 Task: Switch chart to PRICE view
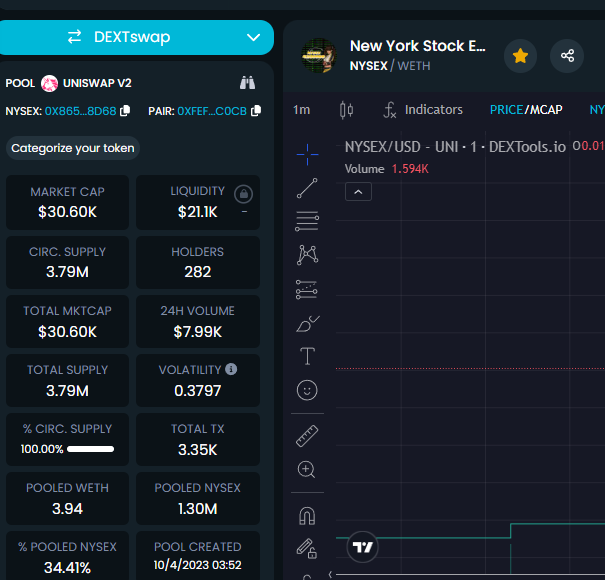pyautogui.click(x=506, y=110)
